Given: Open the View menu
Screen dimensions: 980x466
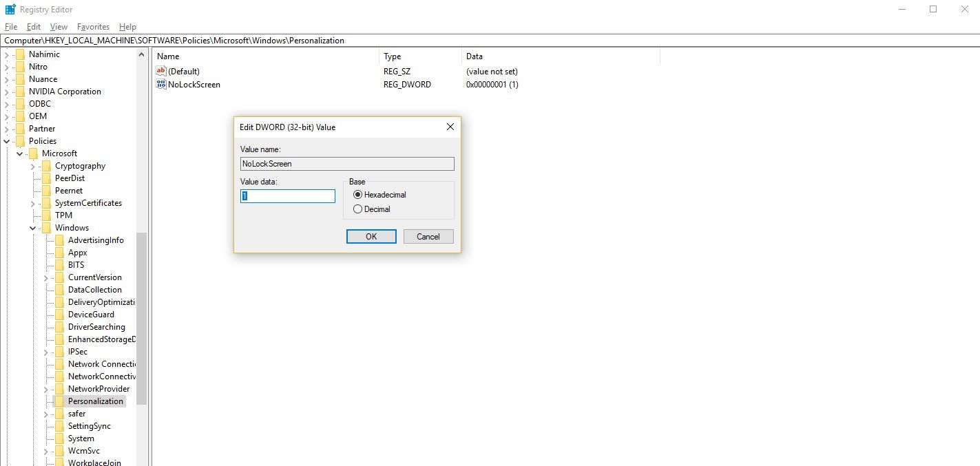Looking at the screenshot, I should tap(59, 27).
